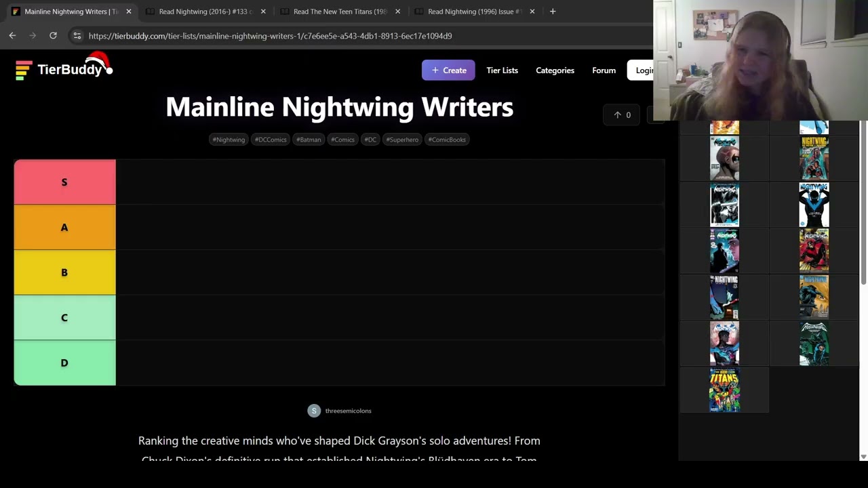Select the dark green Nightwing cover thumbnail
868x488 pixels.
point(814,343)
